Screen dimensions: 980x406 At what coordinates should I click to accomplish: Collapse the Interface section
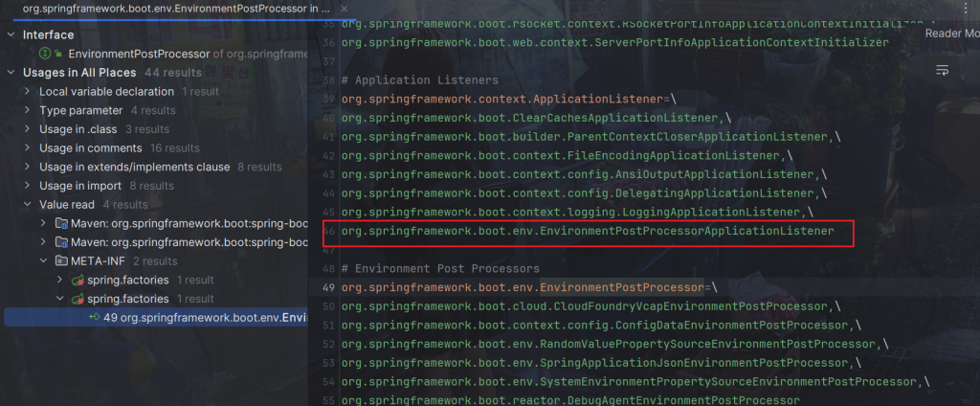click(x=11, y=35)
